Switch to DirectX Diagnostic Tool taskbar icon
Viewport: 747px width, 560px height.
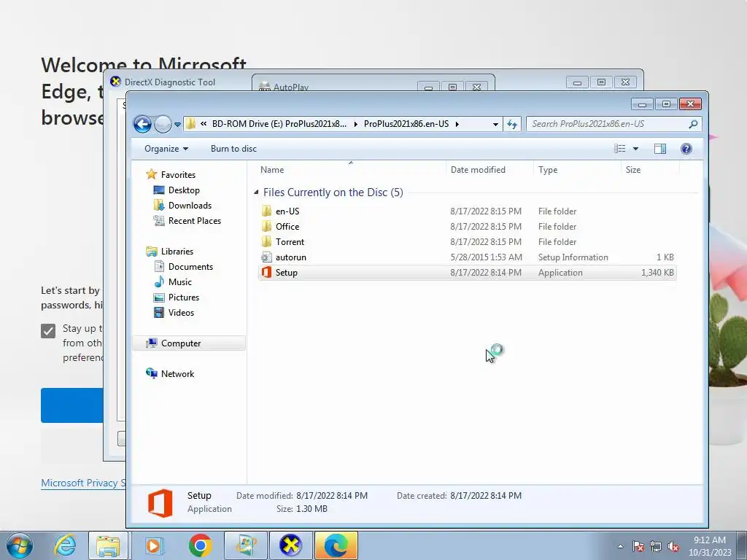(x=290, y=545)
